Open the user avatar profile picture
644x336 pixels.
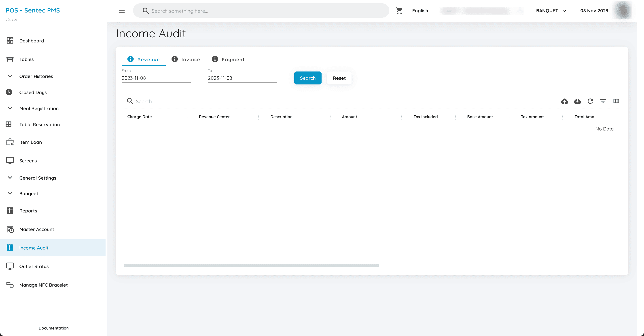click(x=623, y=10)
